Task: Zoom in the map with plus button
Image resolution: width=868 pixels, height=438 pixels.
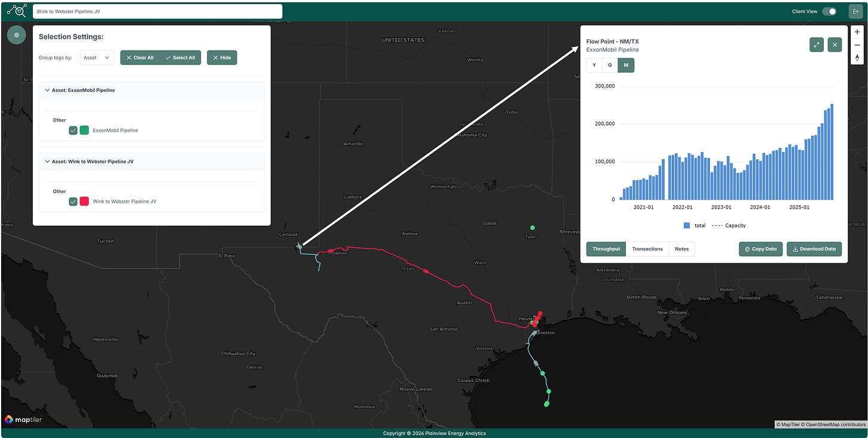Action: tap(857, 32)
